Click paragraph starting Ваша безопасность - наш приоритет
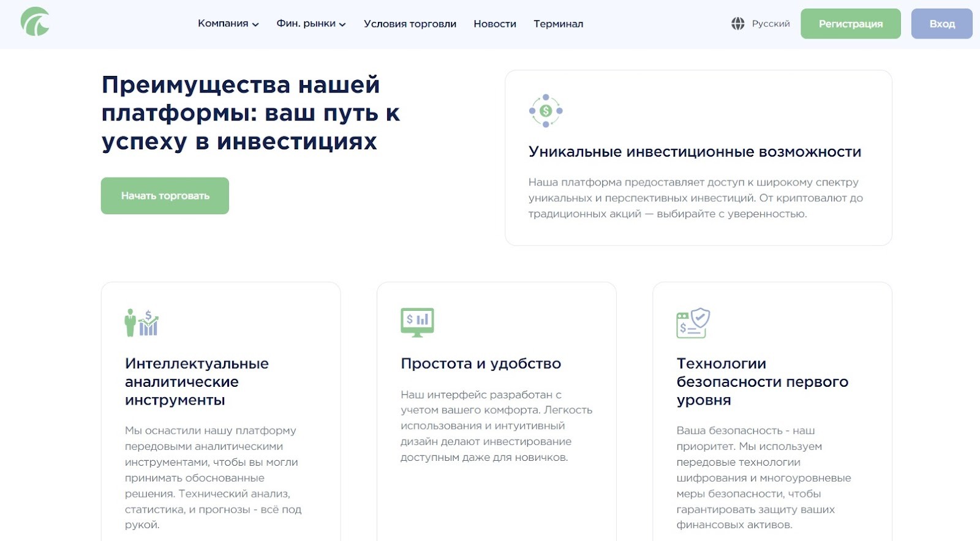The width and height of the screenshot is (980, 541). [764, 478]
